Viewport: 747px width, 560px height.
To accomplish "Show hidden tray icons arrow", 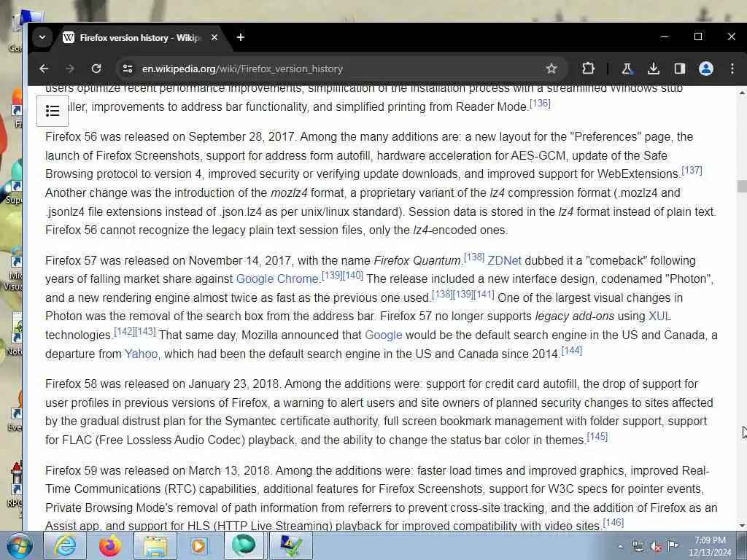I will click(x=620, y=546).
